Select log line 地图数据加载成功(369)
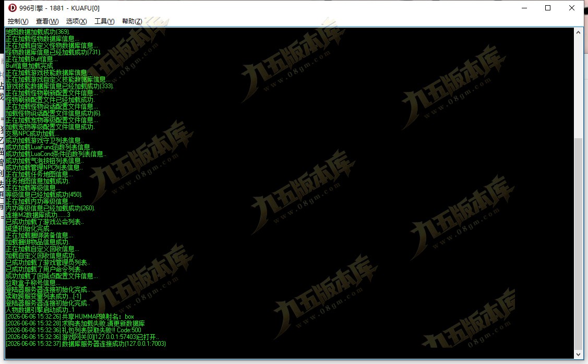This screenshot has height=364, width=588. (x=38, y=32)
